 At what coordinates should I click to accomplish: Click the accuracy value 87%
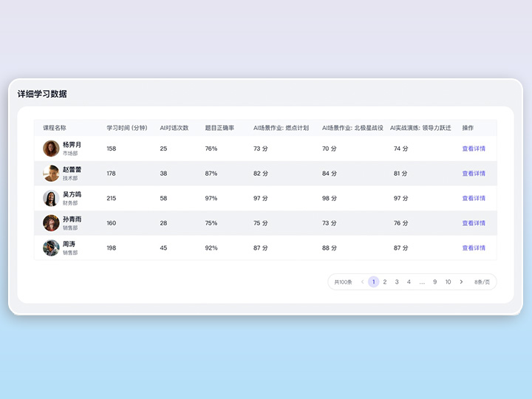pyautogui.click(x=211, y=174)
